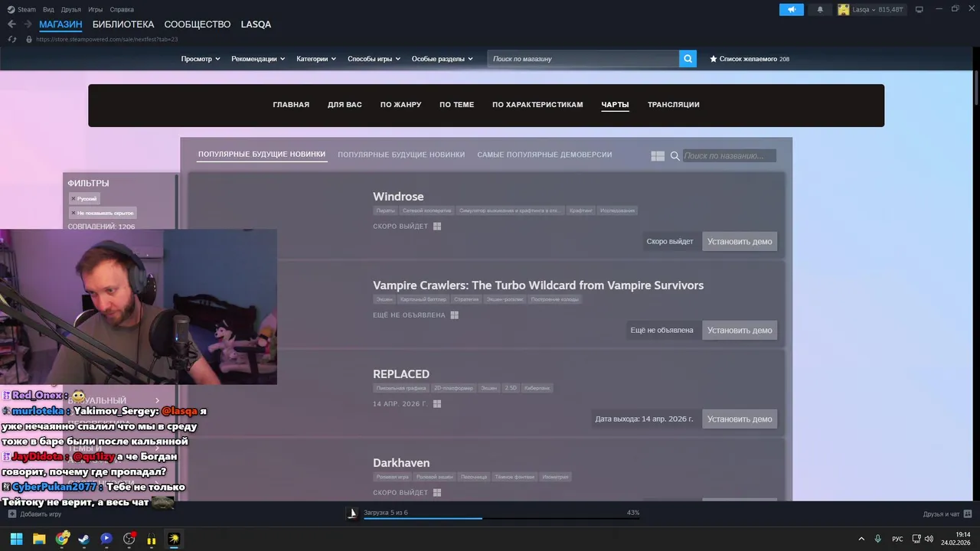The width and height of the screenshot is (980, 551).
Task: Open the LASQA profile tab
Action: click(256, 24)
